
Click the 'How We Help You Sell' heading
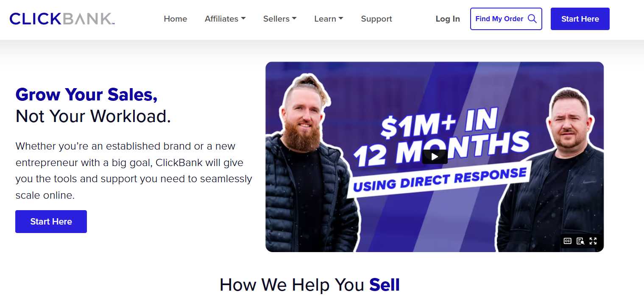[x=309, y=285]
